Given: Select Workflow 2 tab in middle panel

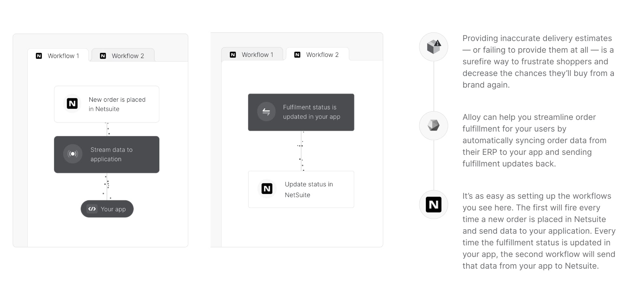Looking at the screenshot, I should tap(317, 55).
